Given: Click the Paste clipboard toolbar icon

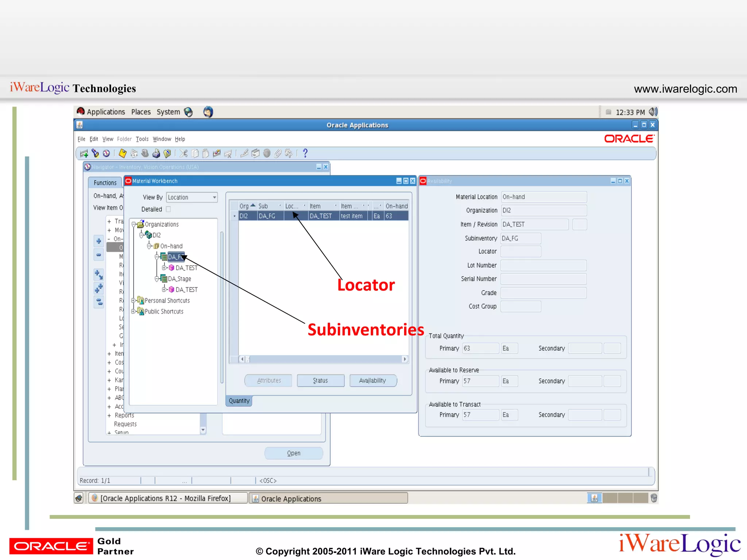Looking at the screenshot, I should point(206,153).
